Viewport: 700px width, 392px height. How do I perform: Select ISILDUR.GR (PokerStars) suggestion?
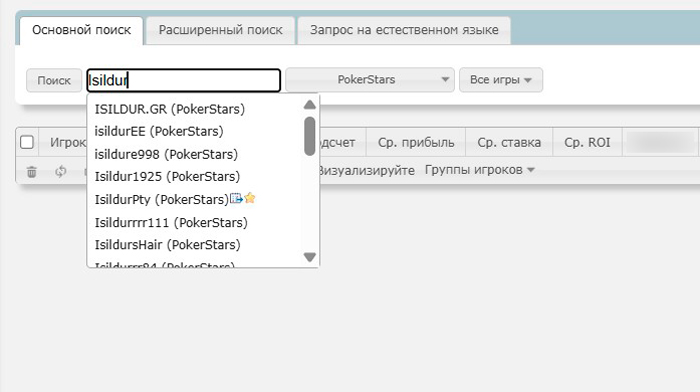pos(170,109)
